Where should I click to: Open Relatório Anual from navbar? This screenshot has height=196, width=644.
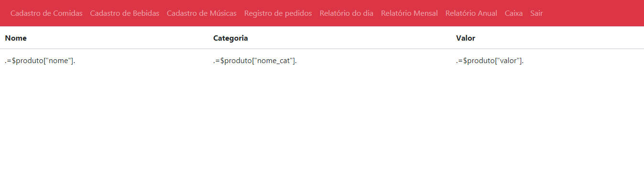click(x=471, y=13)
